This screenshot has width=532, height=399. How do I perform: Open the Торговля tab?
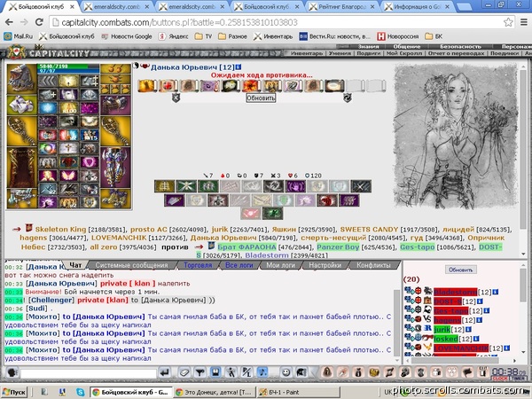click(198, 265)
